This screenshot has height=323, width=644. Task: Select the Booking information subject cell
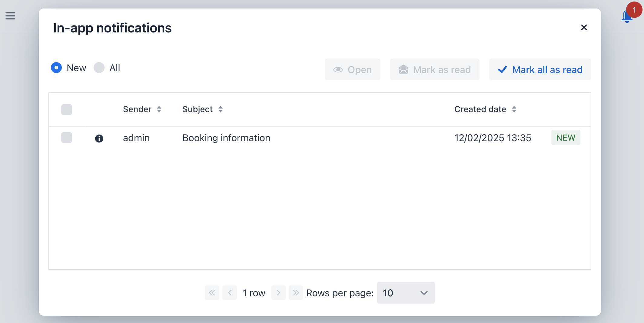[x=226, y=138]
